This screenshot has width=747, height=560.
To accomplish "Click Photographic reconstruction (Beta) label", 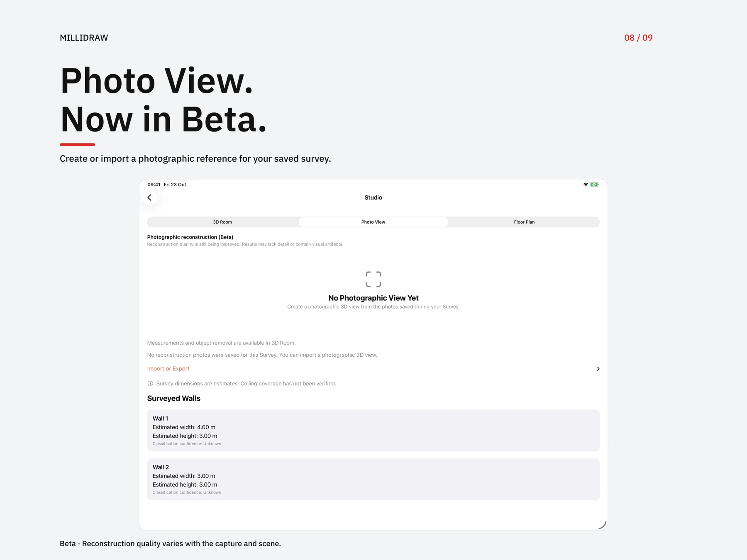I will pyautogui.click(x=190, y=237).
